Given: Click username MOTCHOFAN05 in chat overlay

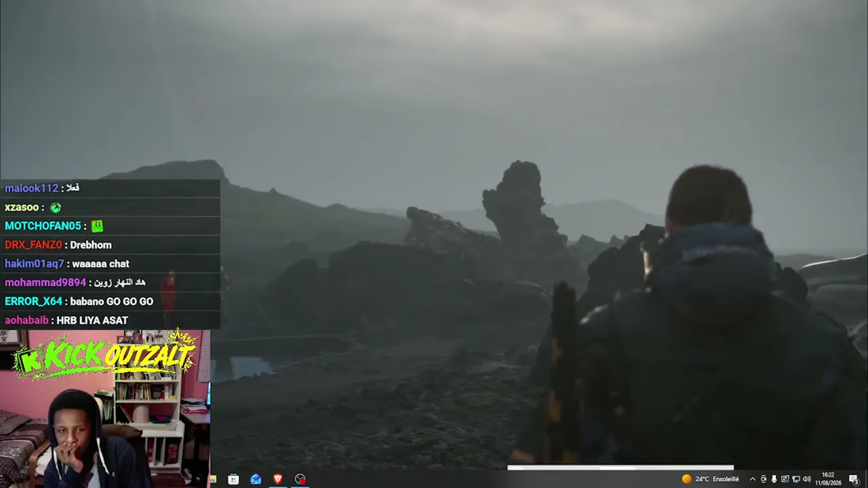Looking at the screenshot, I should coord(43,226).
